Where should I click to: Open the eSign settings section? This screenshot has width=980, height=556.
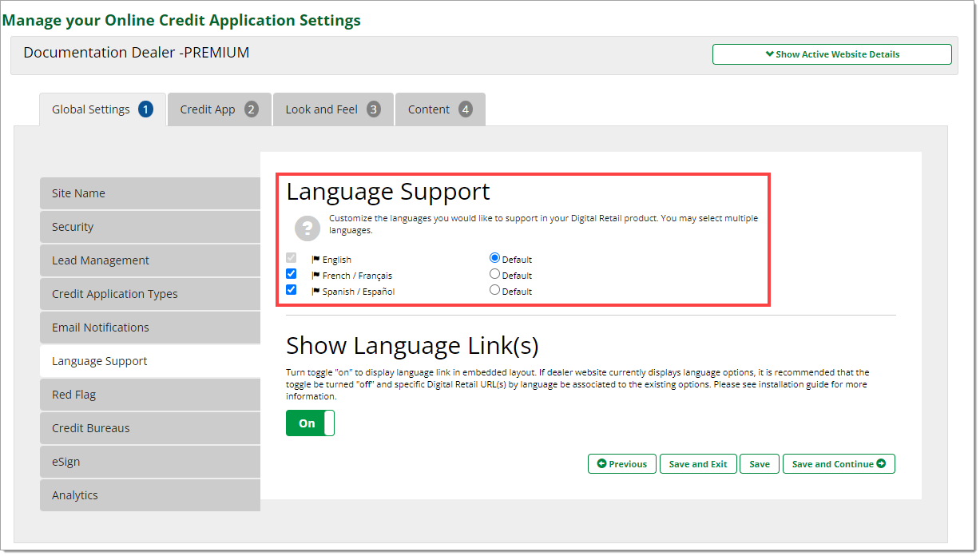pyautogui.click(x=150, y=462)
